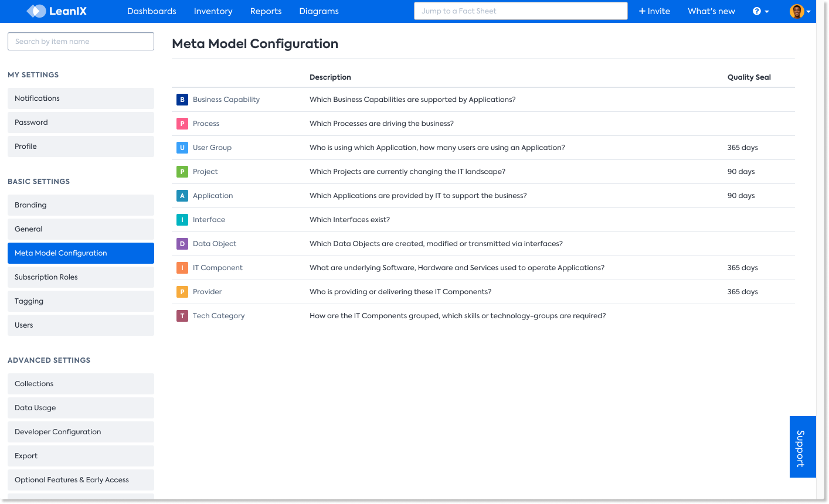Click the Tech Category T icon

click(182, 316)
